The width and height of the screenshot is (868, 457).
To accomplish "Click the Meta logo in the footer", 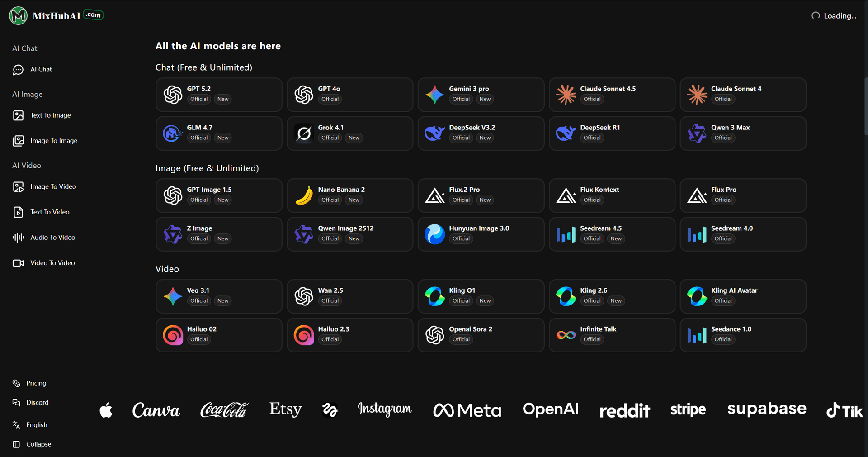I will click(467, 410).
